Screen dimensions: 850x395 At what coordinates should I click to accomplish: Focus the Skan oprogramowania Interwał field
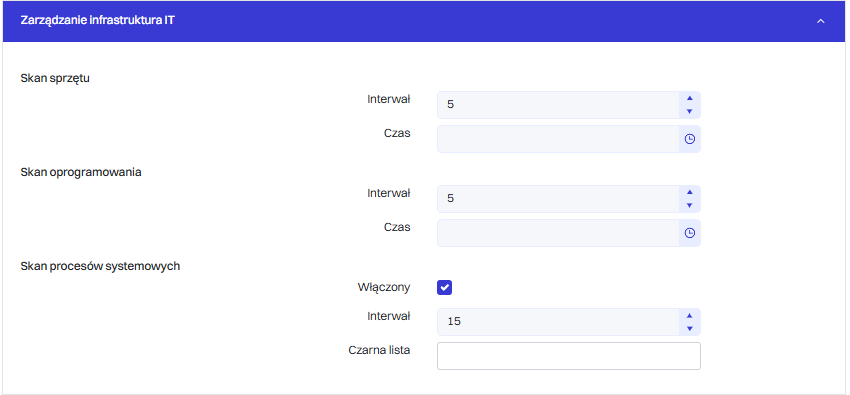(558, 199)
